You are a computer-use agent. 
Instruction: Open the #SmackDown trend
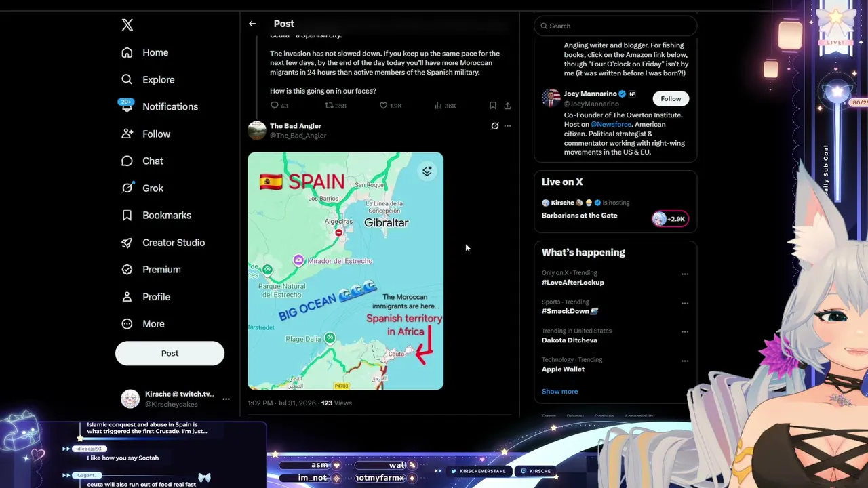point(570,311)
